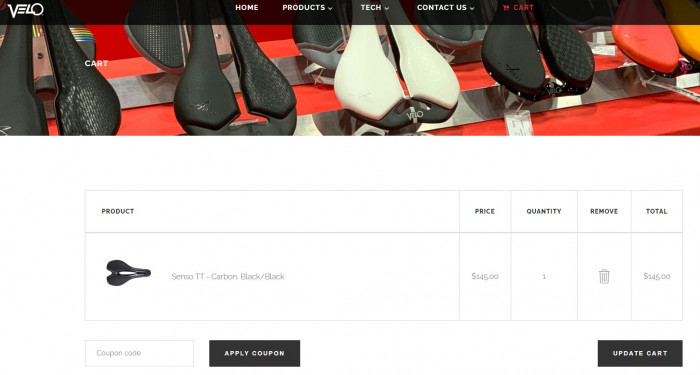The height and width of the screenshot is (375, 700).
Task: Click the TOTAL column header
Action: 657,211
